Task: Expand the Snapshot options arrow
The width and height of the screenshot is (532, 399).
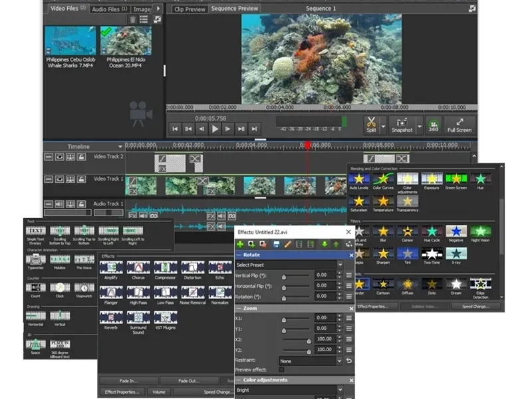Action: click(420, 126)
